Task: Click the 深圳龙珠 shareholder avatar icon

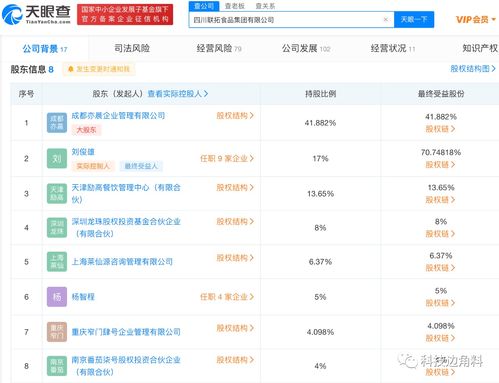Action: tap(57, 228)
